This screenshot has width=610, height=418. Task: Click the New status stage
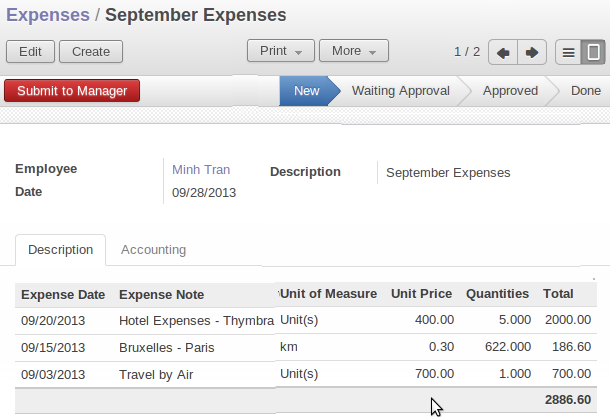pyautogui.click(x=306, y=91)
